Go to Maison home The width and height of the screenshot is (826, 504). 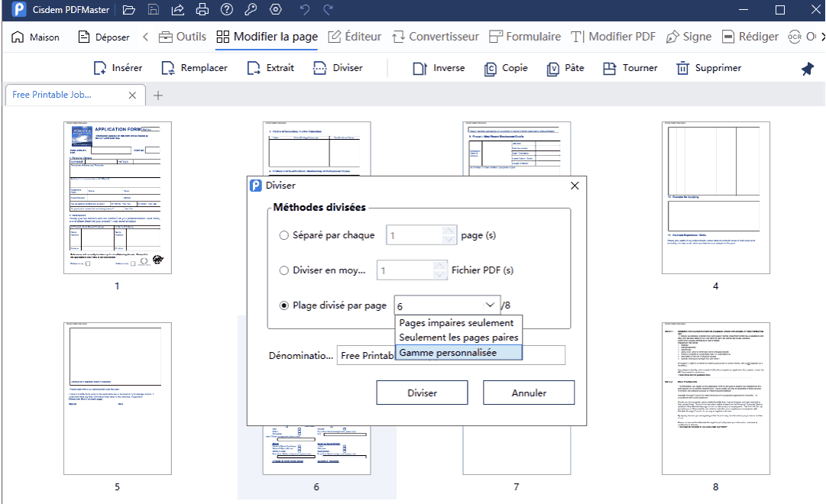coord(35,37)
